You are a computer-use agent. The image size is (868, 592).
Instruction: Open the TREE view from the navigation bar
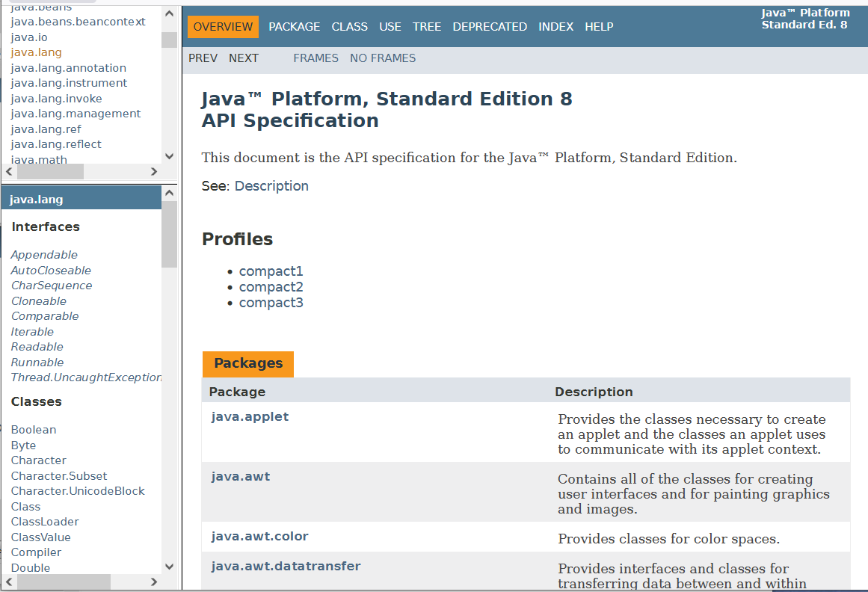(427, 26)
